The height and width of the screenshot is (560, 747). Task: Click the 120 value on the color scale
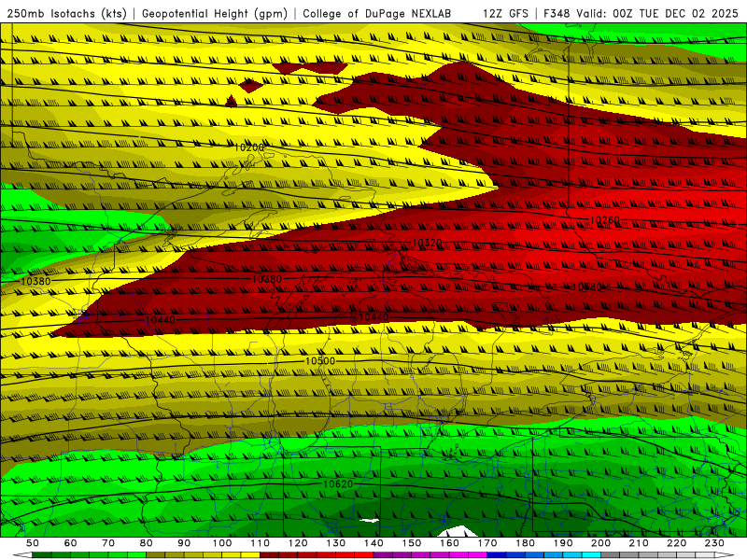coord(298,543)
